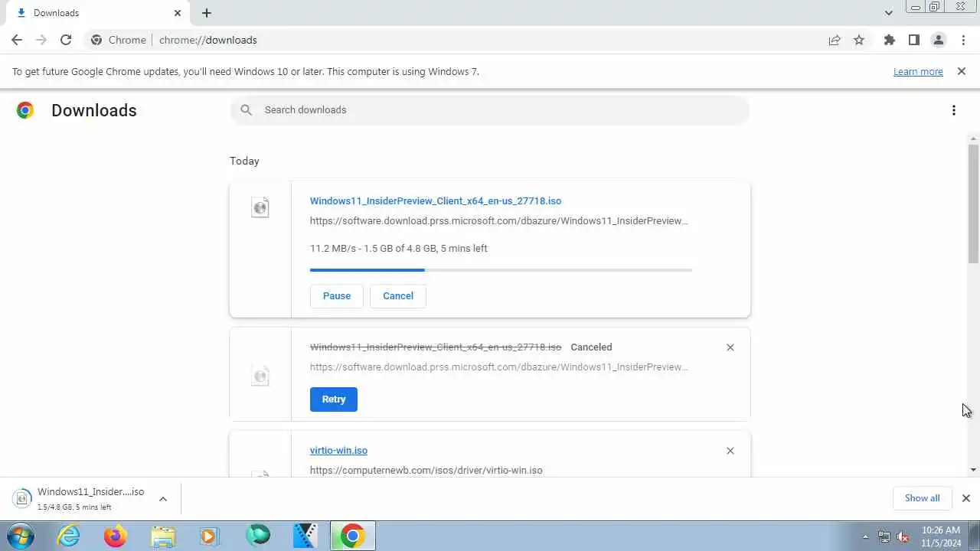
Task: Click the Today date heading
Action: click(x=244, y=161)
